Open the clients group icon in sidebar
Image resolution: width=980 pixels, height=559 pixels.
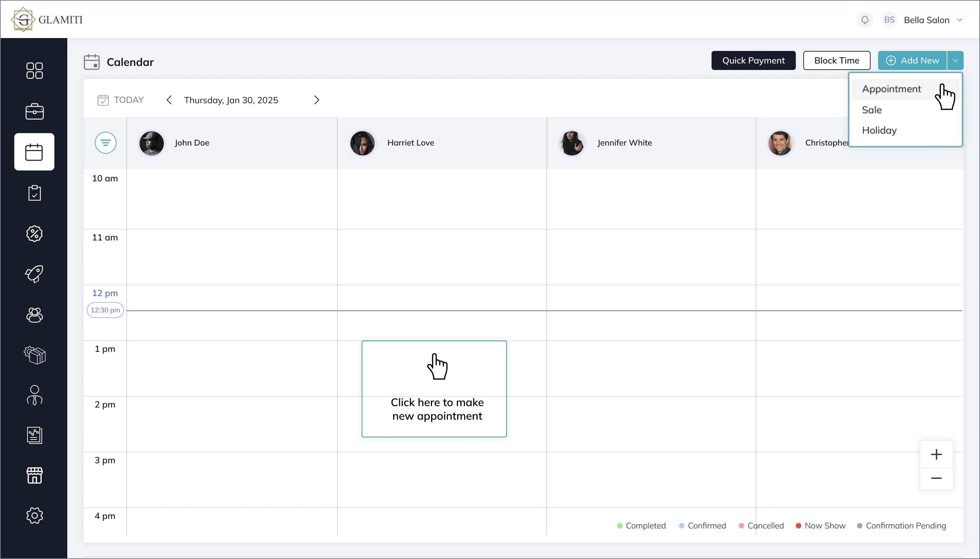[x=35, y=315]
